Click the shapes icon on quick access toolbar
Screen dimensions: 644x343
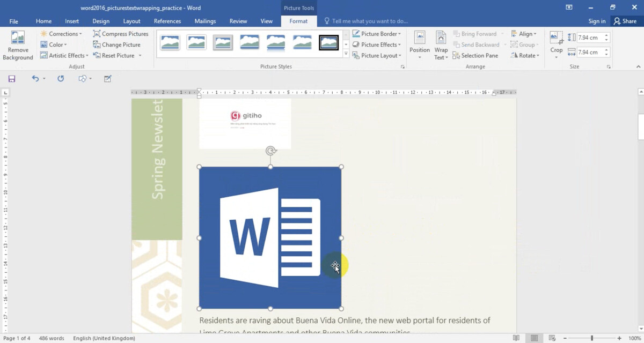point(82,79)
